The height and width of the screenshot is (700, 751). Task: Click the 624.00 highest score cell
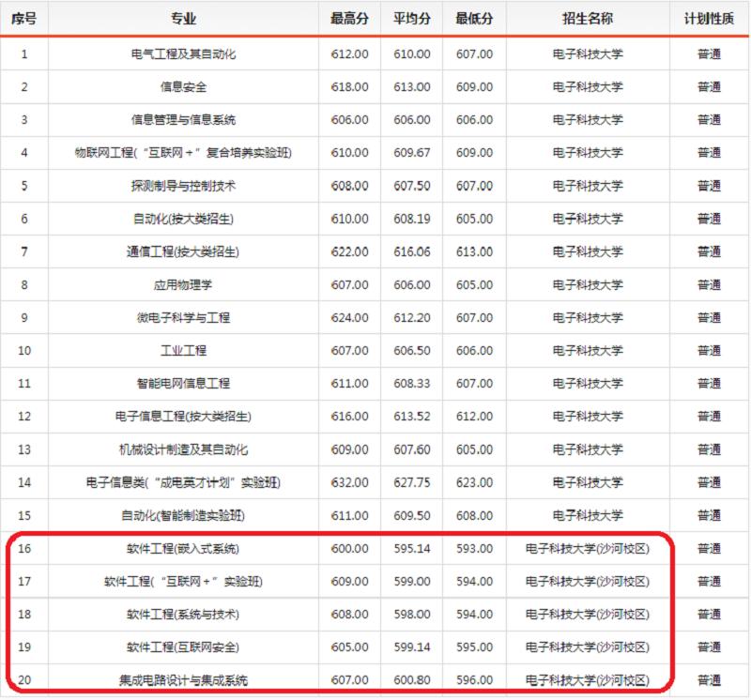pos(350,318)
